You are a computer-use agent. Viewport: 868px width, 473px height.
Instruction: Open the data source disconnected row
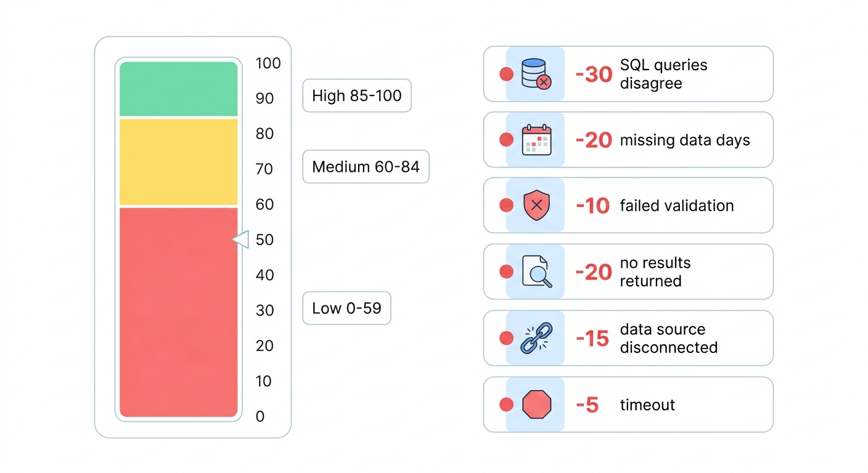[669, 338]
